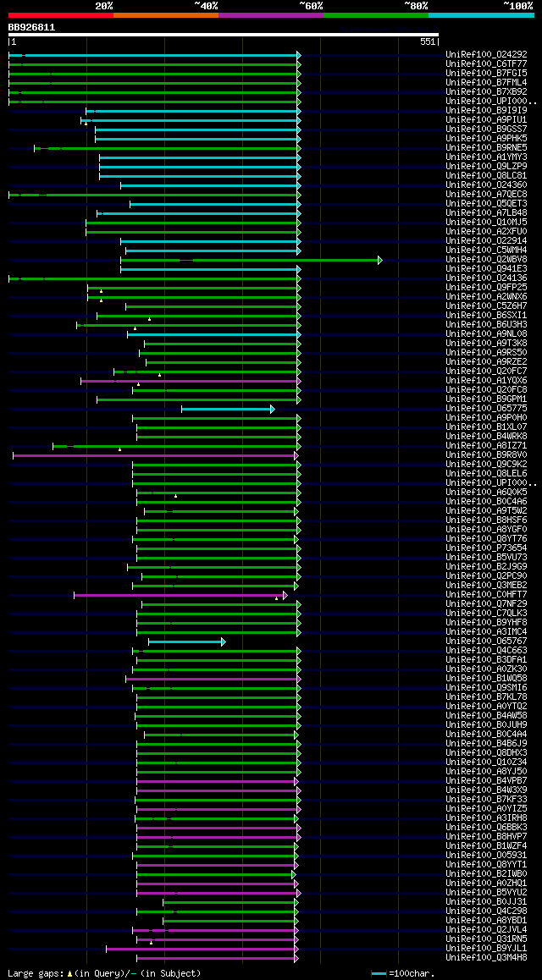Open hit UniRef100_P73654
This screenshot has height=980, width=542.
486,548
